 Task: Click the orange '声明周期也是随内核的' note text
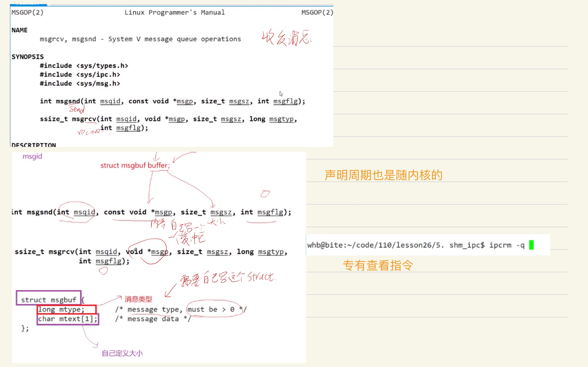[x=383, y=175]
